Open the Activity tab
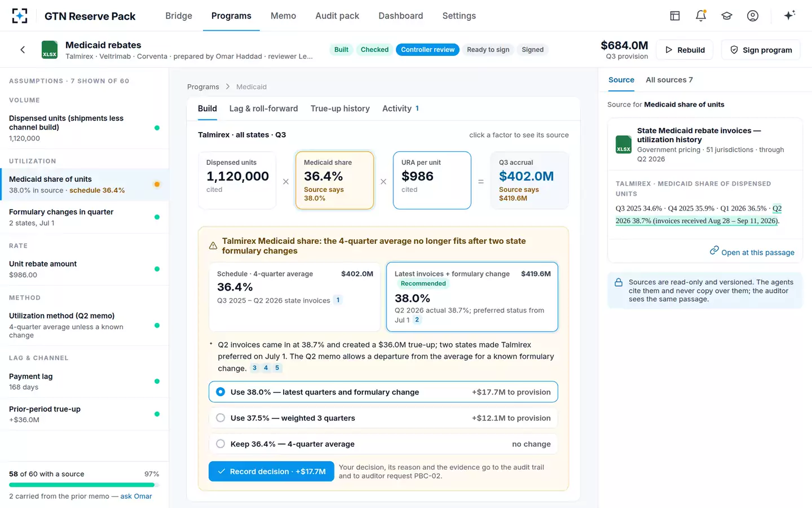Viewport: 812px width, 508px height. point(400,108)
